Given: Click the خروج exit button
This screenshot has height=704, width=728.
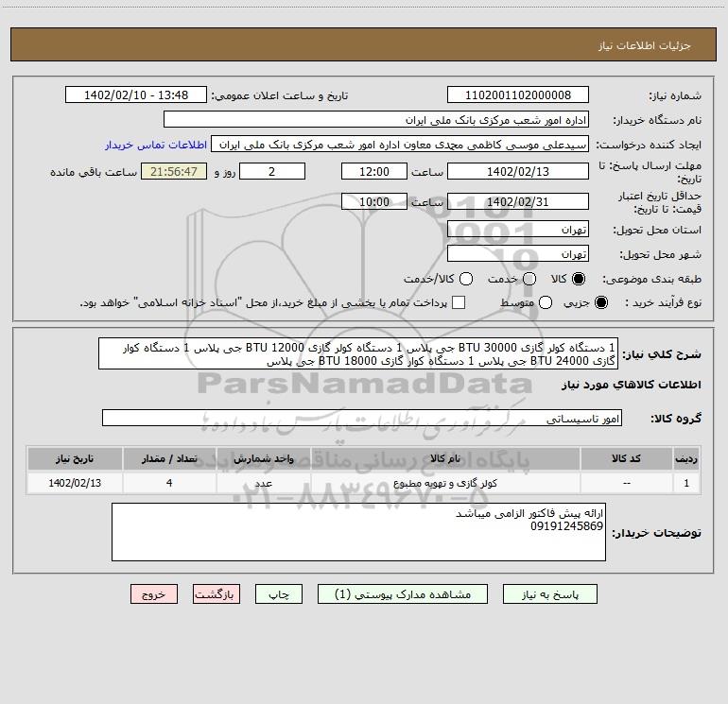Looking at the screenshot, I should tap(154, 594).
